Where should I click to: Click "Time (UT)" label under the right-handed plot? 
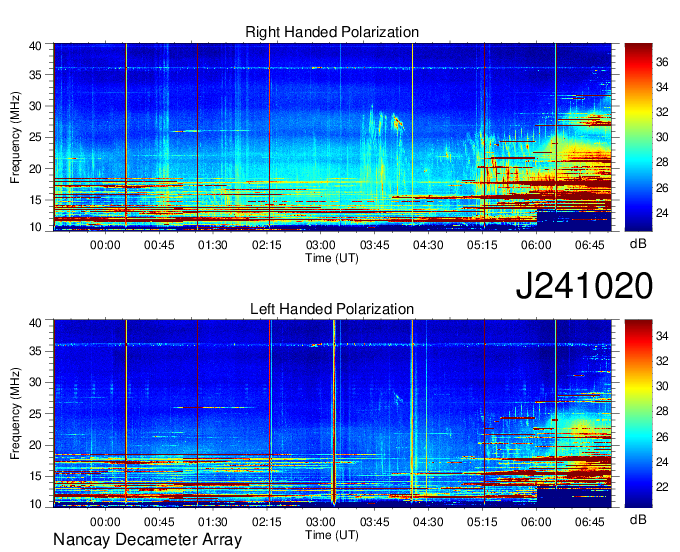point(332,258)
